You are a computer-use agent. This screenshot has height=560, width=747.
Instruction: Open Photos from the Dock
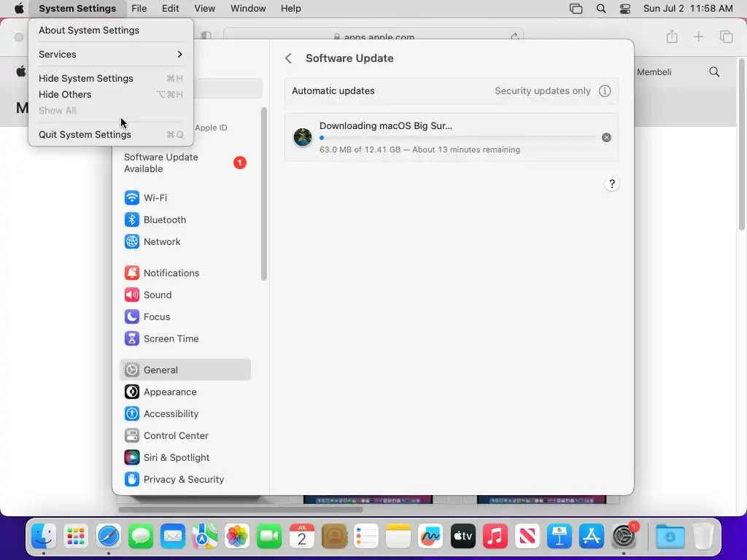(237, 537)
